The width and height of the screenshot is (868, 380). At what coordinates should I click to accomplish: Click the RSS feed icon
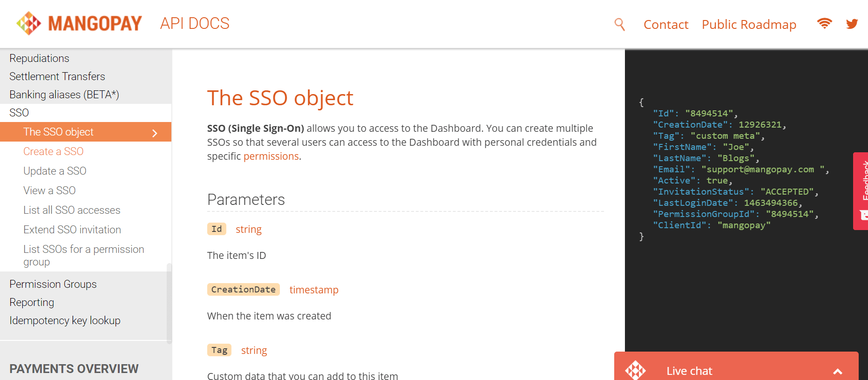click(x=824, y=23)
